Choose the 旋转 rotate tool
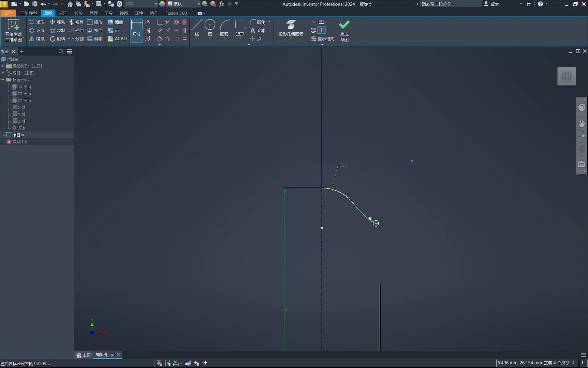This screenshot has height=368, width=588. (57, 39)
